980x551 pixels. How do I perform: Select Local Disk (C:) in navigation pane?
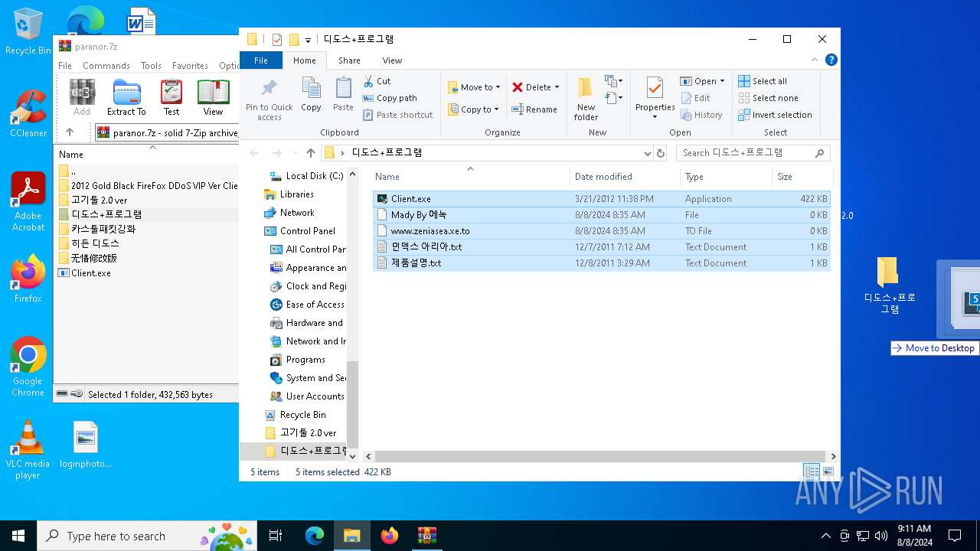tap(306, 176)
